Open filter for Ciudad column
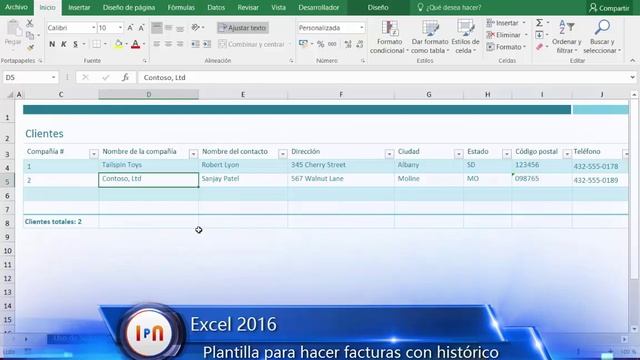The height and width of the screenshot is (360, 640). [458, 154]
